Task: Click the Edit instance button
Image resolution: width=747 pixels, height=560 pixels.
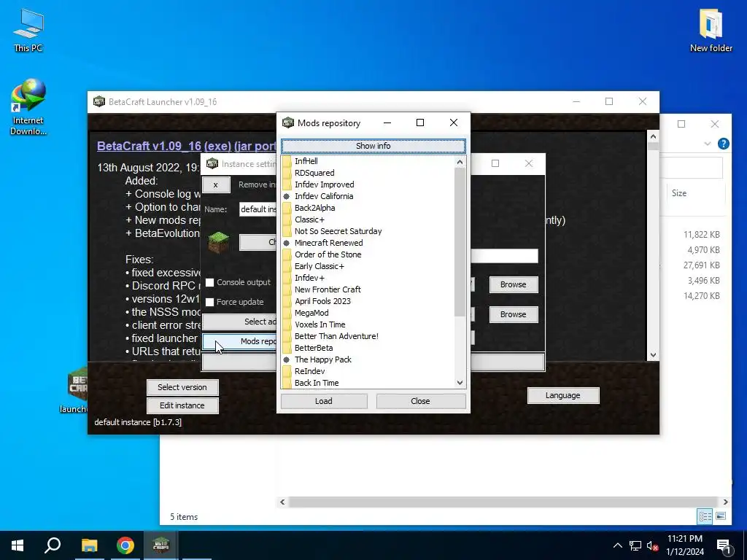Action: [182, 405]
